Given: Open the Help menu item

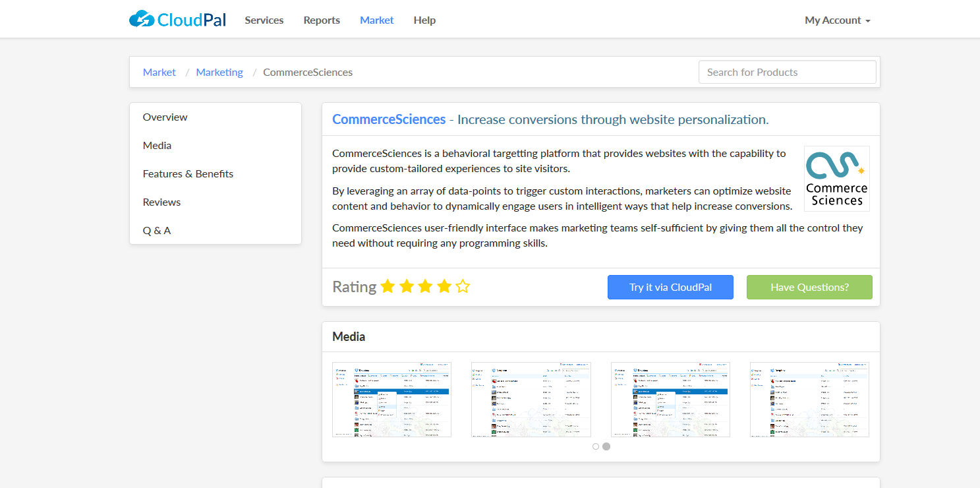Looking at the screenshot, I should tap(424, 20).
